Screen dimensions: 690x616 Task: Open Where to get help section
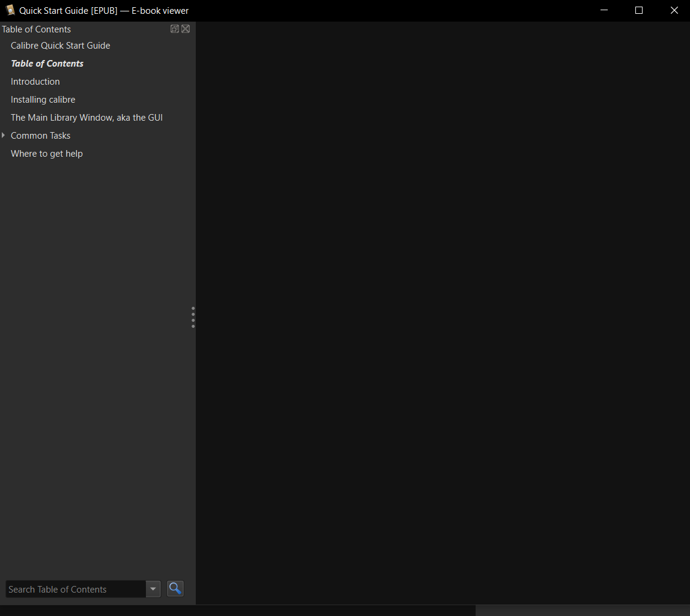click(x=47, y=154)
